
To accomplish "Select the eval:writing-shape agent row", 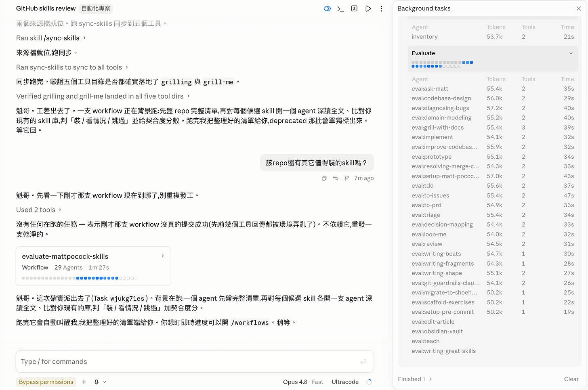I will (493, 273).
